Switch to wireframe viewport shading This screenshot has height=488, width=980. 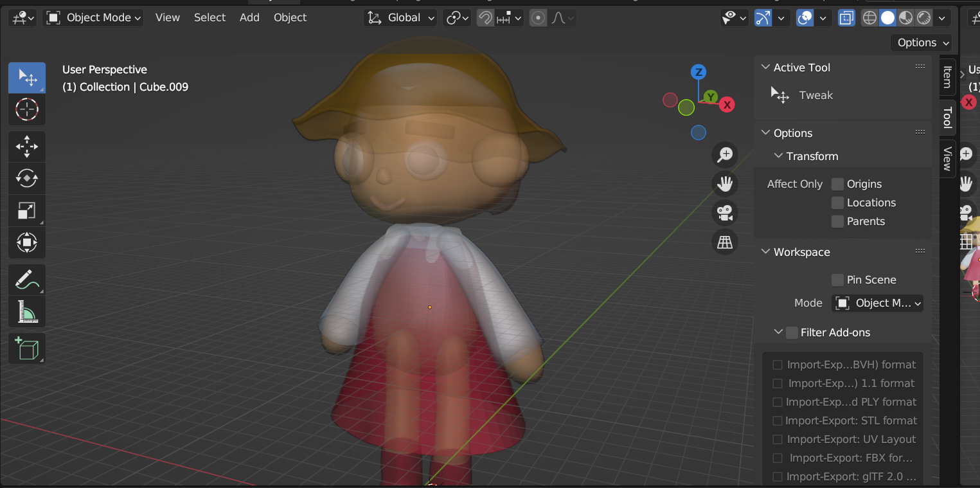pos(869,18)
